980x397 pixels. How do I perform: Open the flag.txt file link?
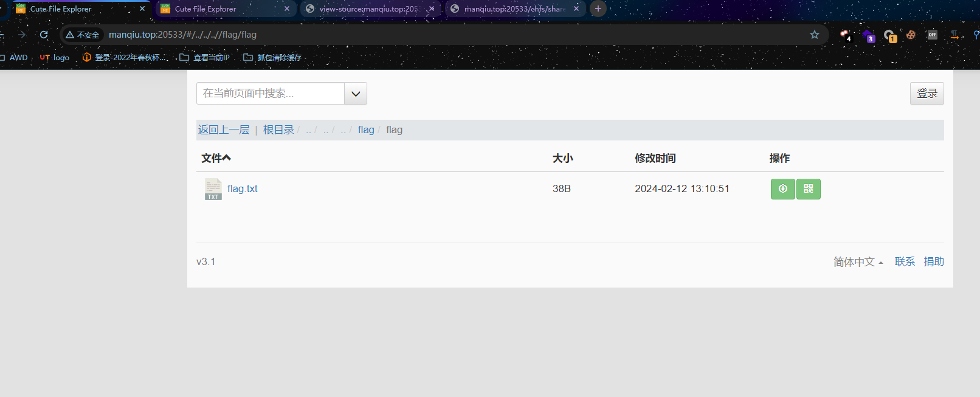(243, 189)
